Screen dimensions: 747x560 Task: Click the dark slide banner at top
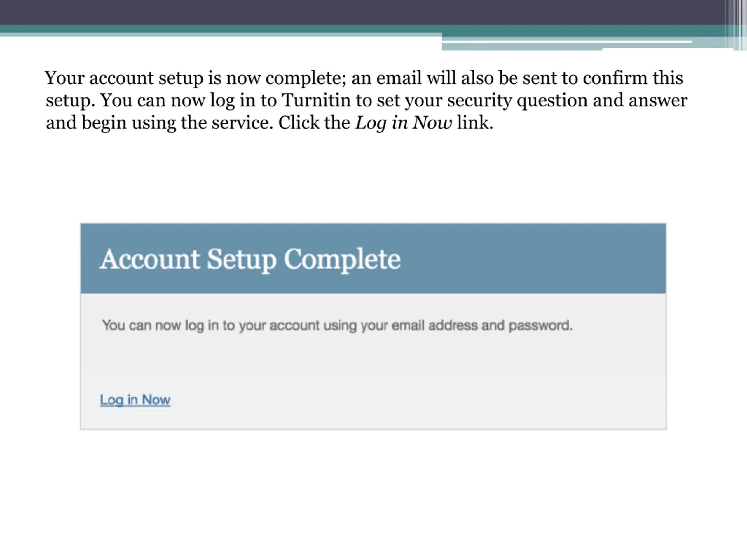tap(361, 12)
